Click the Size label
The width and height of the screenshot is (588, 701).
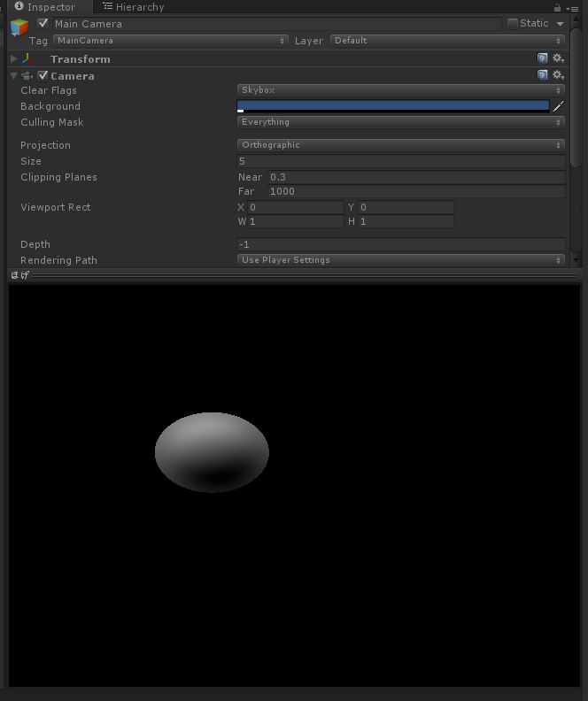(31, 161)
